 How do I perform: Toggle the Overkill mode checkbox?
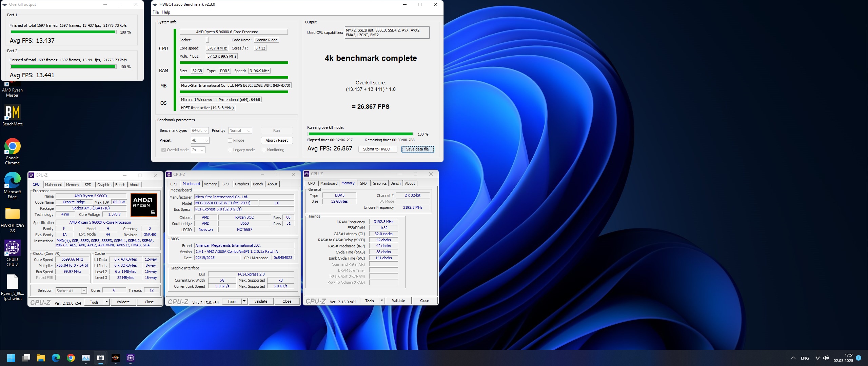(164, 150)
